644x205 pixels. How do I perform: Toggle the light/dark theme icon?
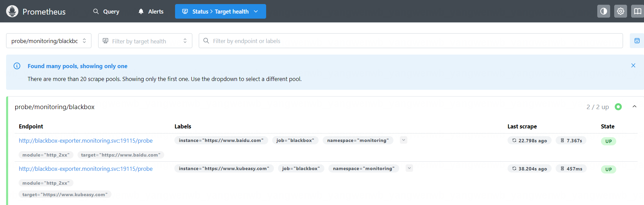tap(603, 11)
